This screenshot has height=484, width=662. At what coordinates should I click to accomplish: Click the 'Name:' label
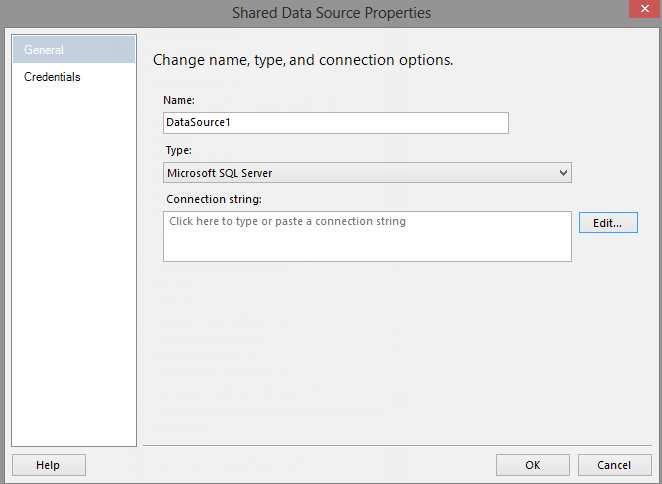179,100
